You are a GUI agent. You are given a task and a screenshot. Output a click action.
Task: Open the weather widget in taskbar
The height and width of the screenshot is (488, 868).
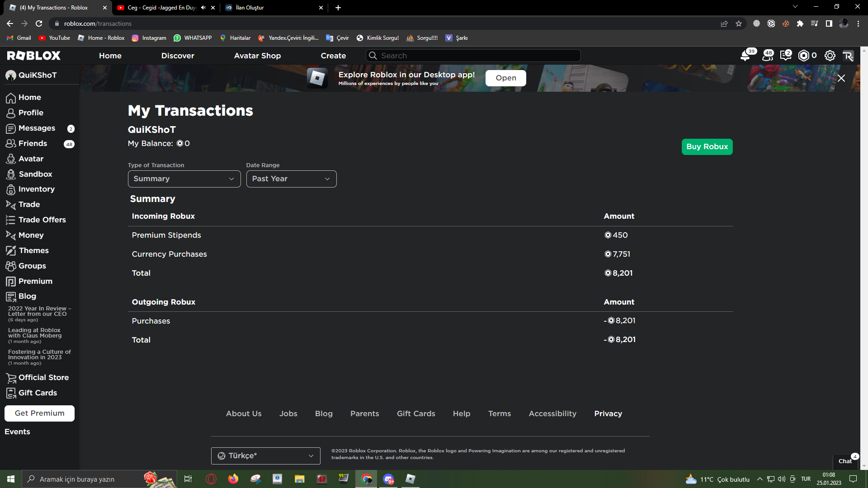(x=717, y=479)
